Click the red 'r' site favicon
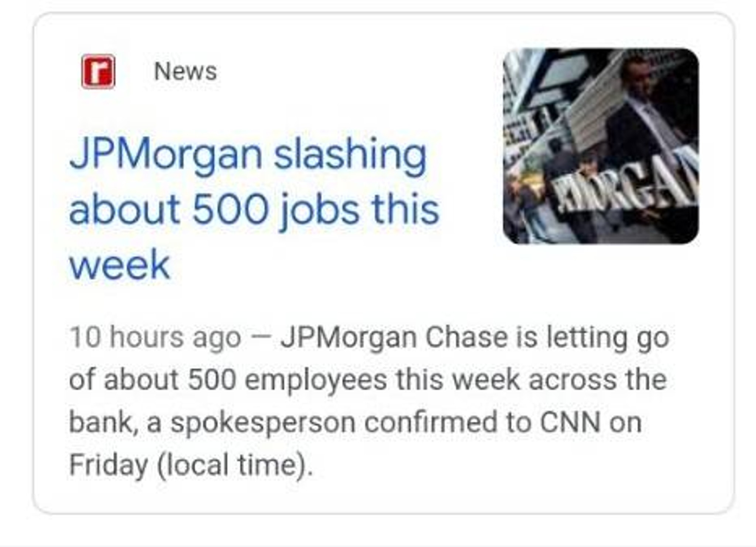Screen dimensions: 756x547 [98, 72]
